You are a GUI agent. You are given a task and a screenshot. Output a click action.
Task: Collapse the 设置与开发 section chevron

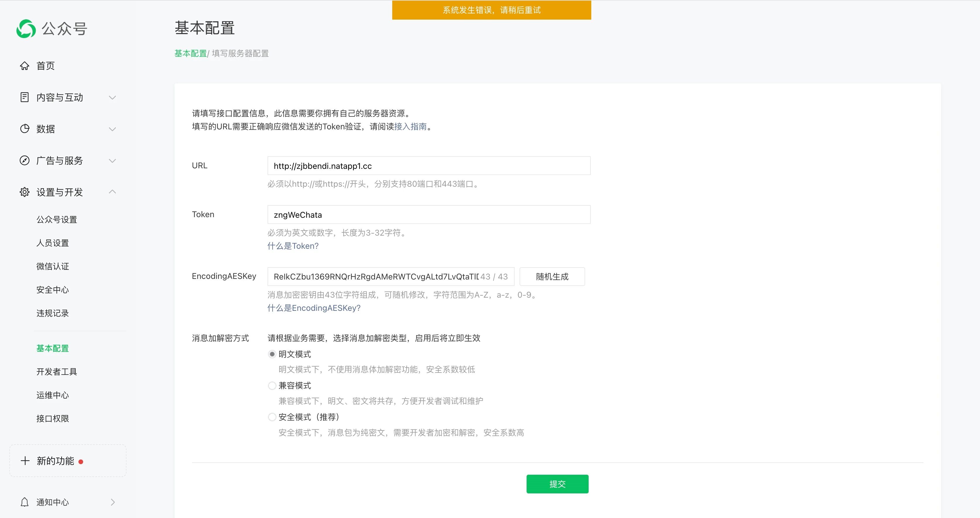point(112,192)
